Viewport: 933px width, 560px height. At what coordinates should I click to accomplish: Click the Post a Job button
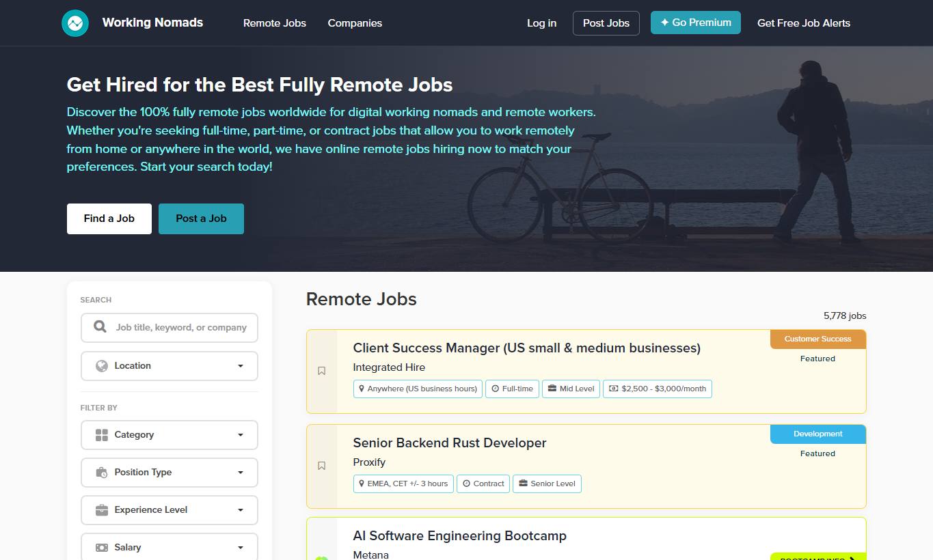tap(201, 219)
